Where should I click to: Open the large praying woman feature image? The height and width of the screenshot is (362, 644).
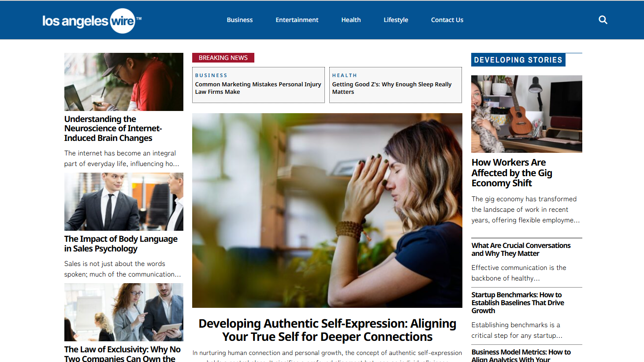tap(327, 211)
